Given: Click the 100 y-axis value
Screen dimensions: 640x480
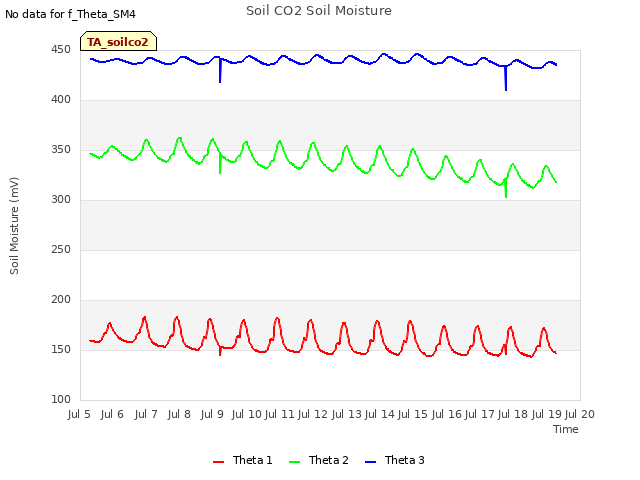Looking at the screenshot, I should (x=61, y=400).
